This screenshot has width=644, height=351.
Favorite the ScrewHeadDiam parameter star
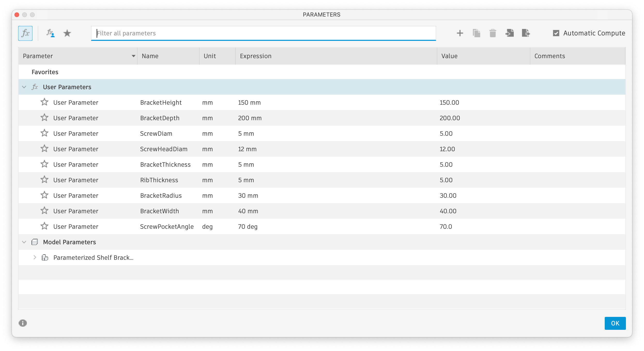pos(44,149)
